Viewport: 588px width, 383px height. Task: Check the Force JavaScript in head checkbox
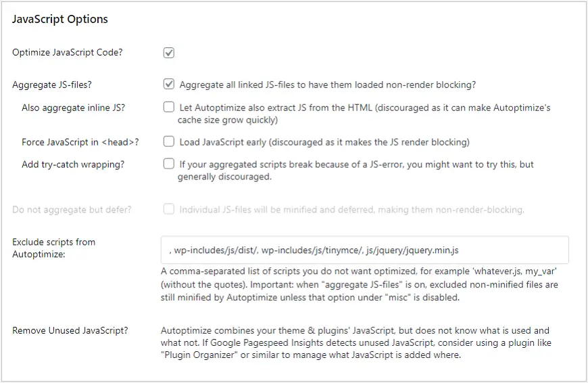(169, 142)
